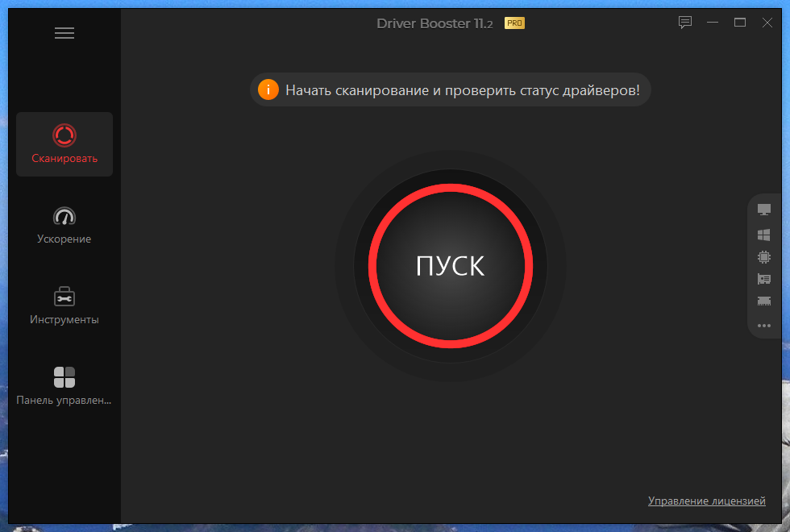Open the Инструменты section
The height and width of the screenshot is (532, 790).
click(x=64, y=305)
